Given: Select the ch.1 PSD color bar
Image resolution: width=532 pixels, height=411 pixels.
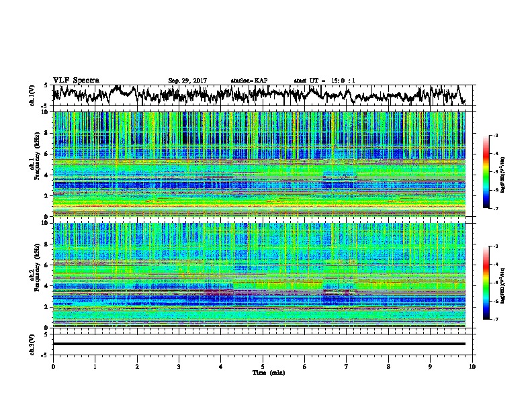Looking at the screenshot, I should coord(486,172).
